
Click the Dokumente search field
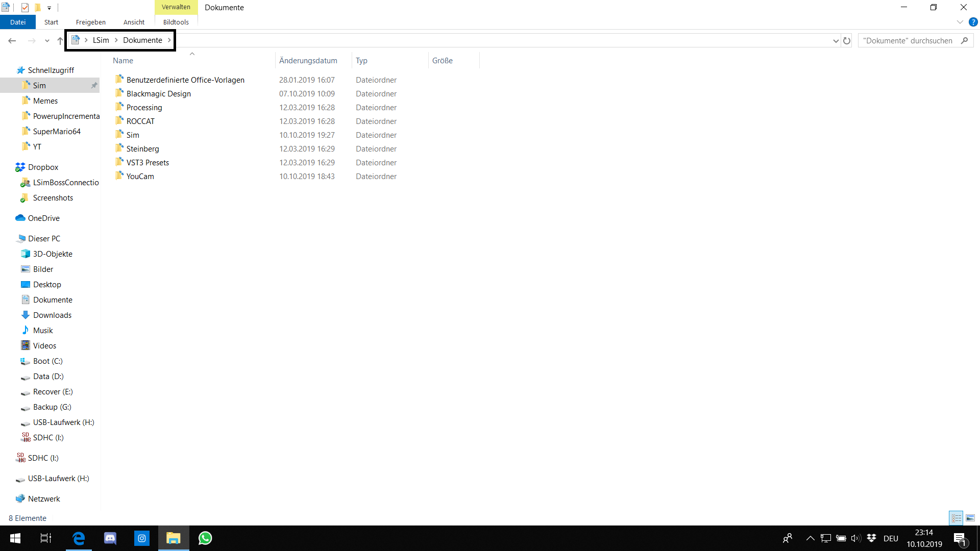point(908,41)
